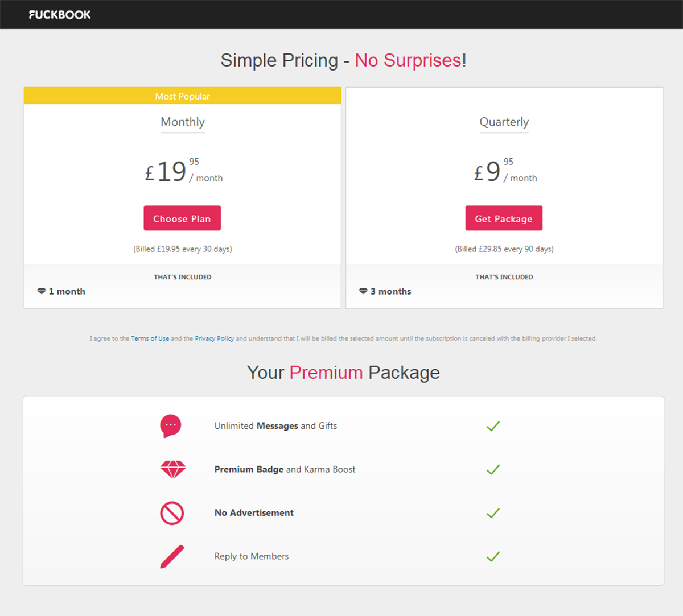This screenshot has width=683, height=616.
Task: Open the Terms of Use link
Action: (x=150, y=338)
